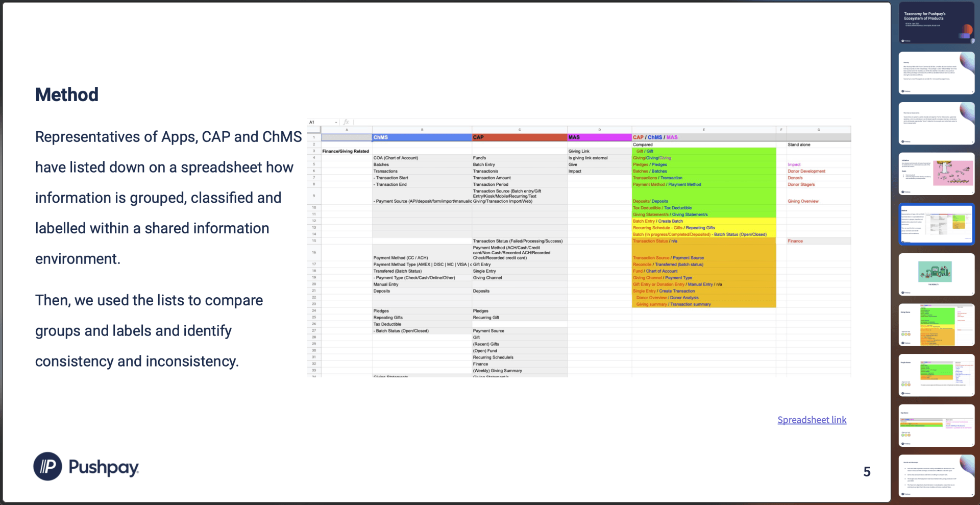The image size is (980, 505).
Task: Open the third slide thumbnail in sidebar
Action: coord(937,124)
